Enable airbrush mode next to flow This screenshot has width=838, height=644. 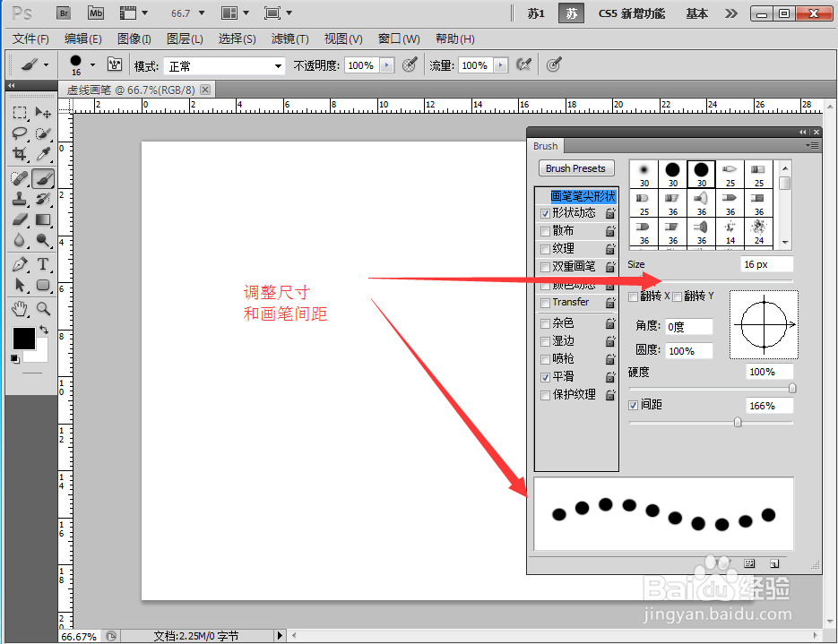click(523, 65)
